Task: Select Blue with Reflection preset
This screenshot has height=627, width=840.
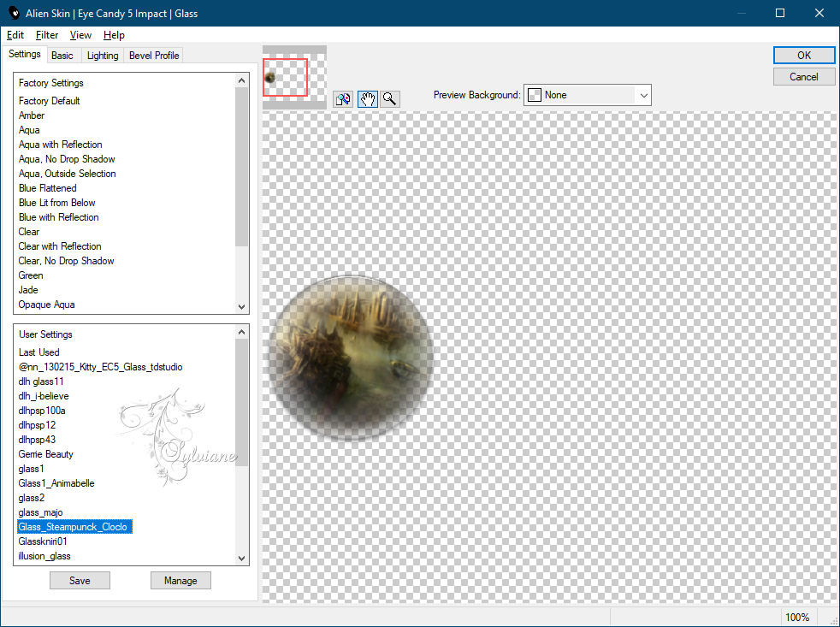Action: (59, 217)
